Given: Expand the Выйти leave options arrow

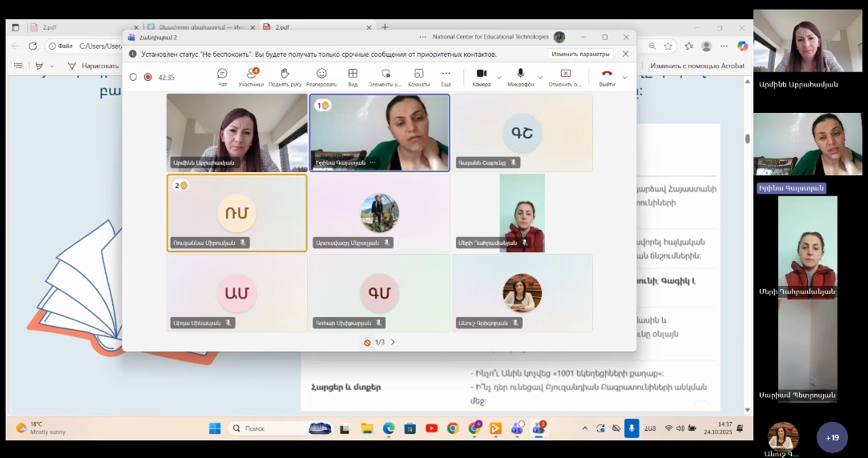Looking at the screenshot, I should pyautogui.click(x=625, y=78).
